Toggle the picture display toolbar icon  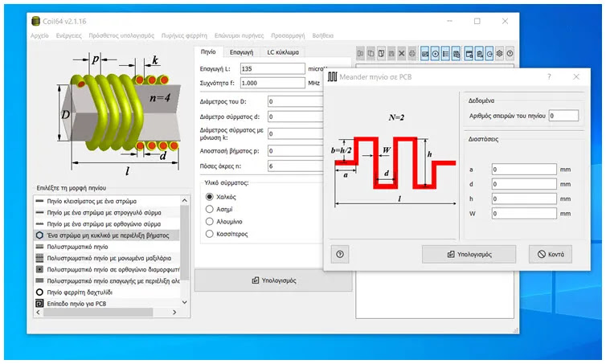[424, 54]
